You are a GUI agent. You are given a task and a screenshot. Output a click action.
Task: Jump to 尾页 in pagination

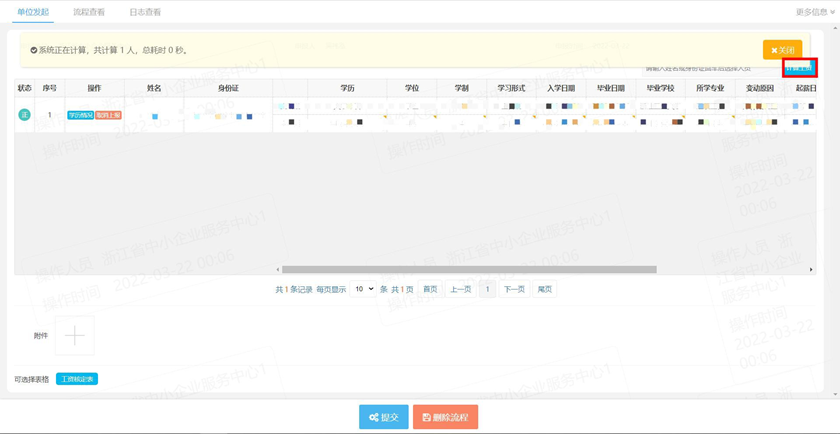click(545, 289)
